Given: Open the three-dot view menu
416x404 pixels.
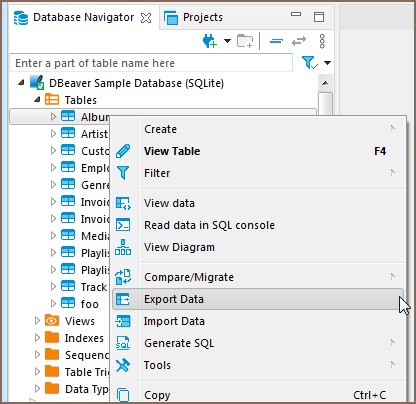Looking at the screenshot, I should (322, 41).
